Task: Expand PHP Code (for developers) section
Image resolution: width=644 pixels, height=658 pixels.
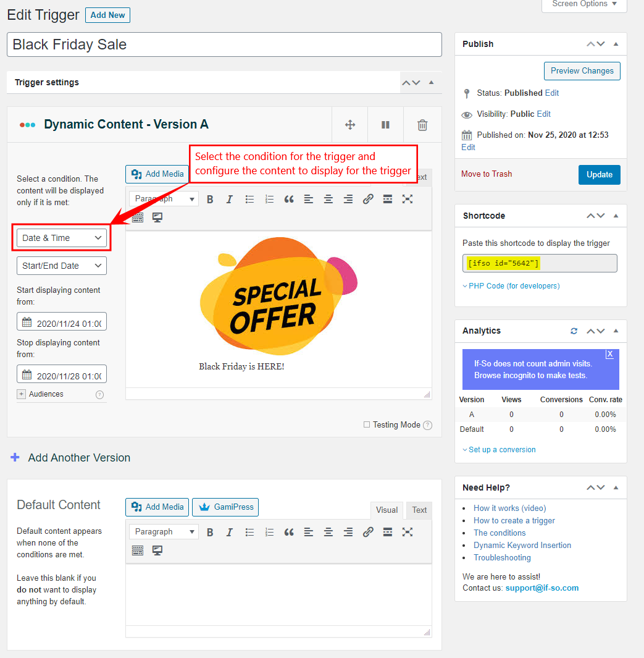Action: (513, 286)
